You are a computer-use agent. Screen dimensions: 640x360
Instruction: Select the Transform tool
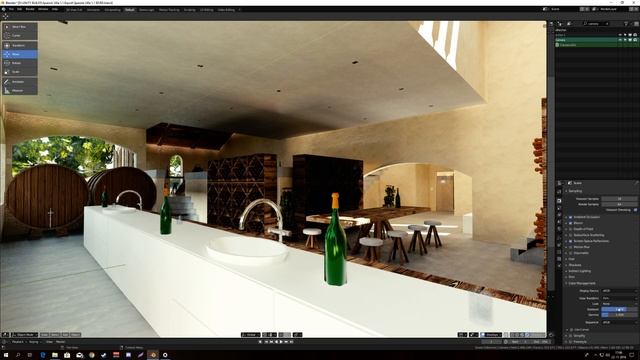coord(20,45)
